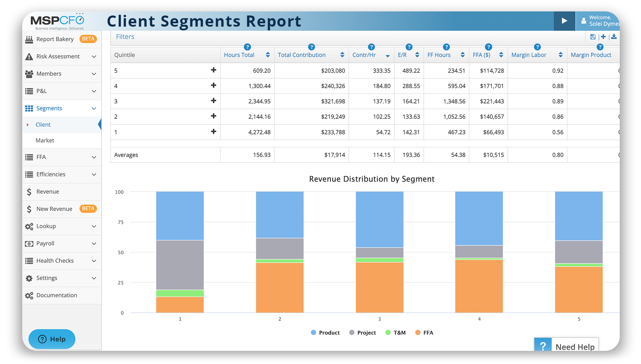Toggle the FFA series in the legend
The image size is (641, 364).
click(x=424, y=333)
